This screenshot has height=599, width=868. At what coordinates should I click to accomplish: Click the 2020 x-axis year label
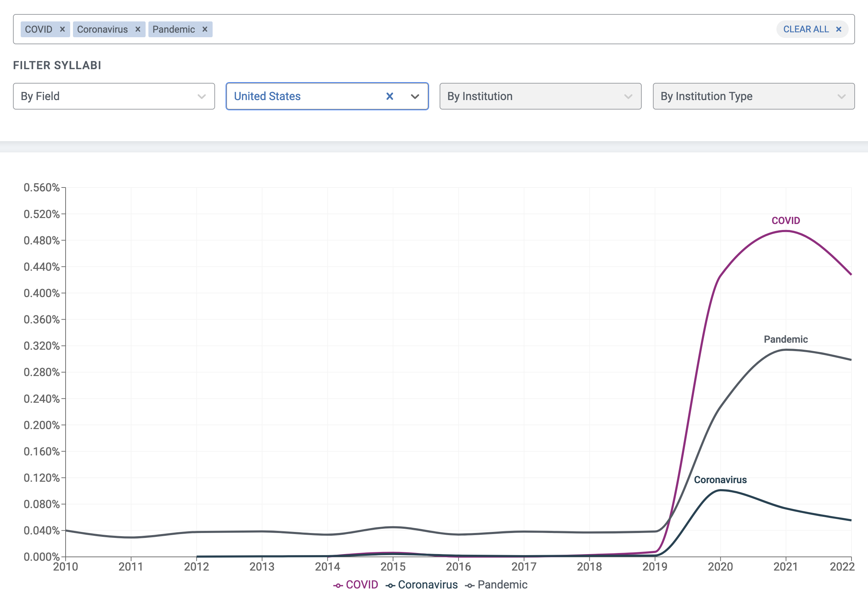point(720,567)
